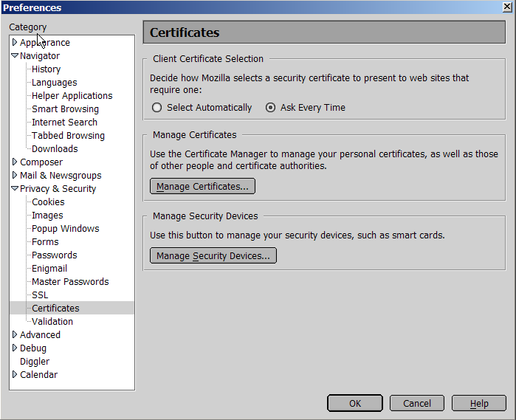Image resolution: width=516 pixels, height=420 pixels.
Task: Open Tabbed Browsing settings
Action: pyautogui.click(x=68, y=136)
